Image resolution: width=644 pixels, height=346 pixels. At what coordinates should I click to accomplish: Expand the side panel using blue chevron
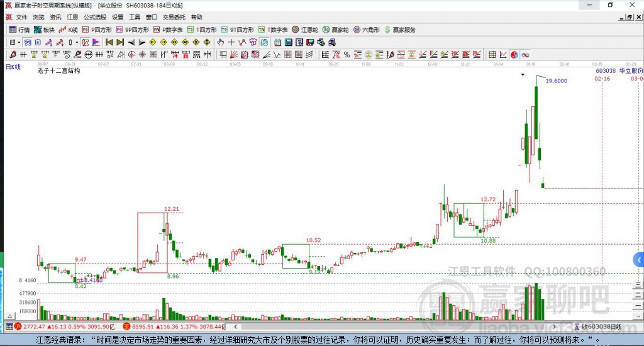pos(639,260)
